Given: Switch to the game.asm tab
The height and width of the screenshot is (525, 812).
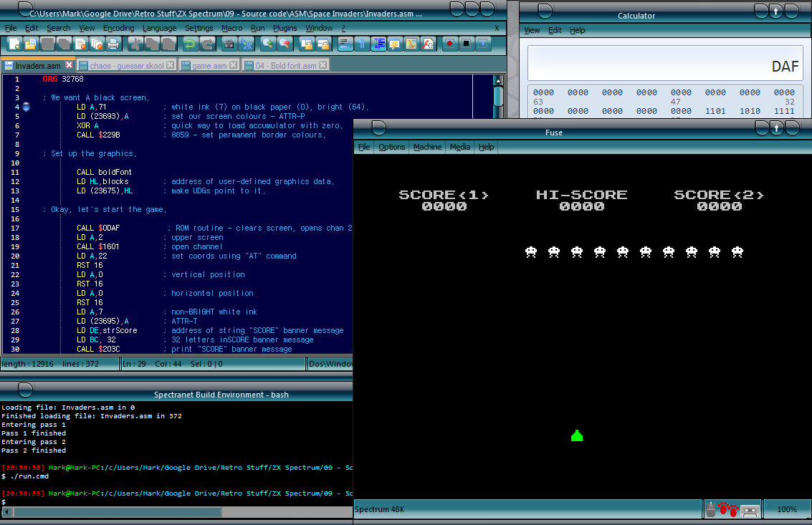Looking at the screenshot, I should tap(209, 65).
